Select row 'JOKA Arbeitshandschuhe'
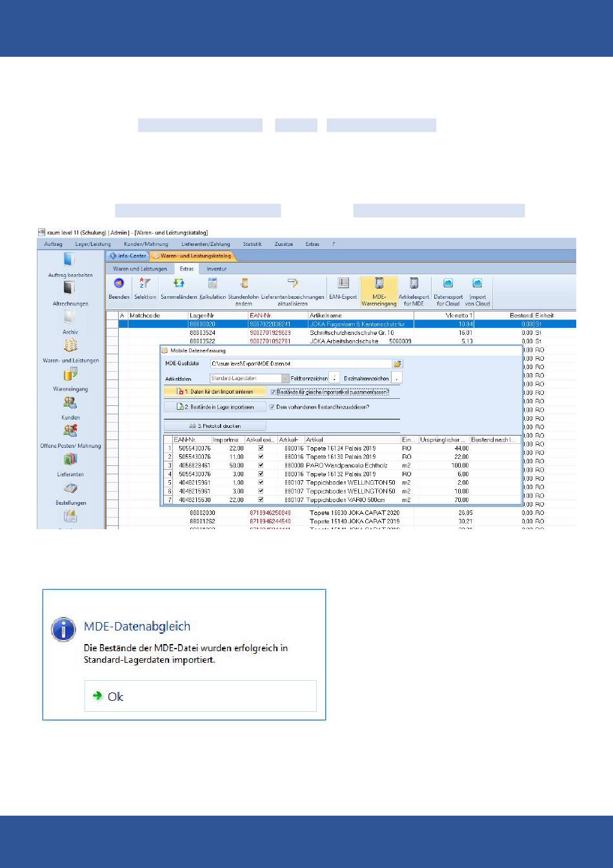The height and width of the screenshot is (868, 613). pyautogui.click(x=341, y=341)
